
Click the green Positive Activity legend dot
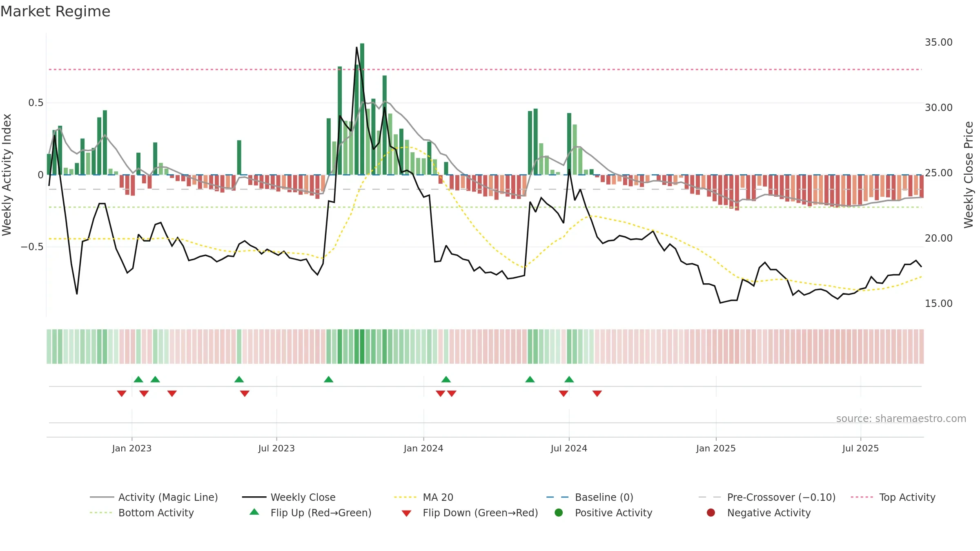(x=559, y=512)
